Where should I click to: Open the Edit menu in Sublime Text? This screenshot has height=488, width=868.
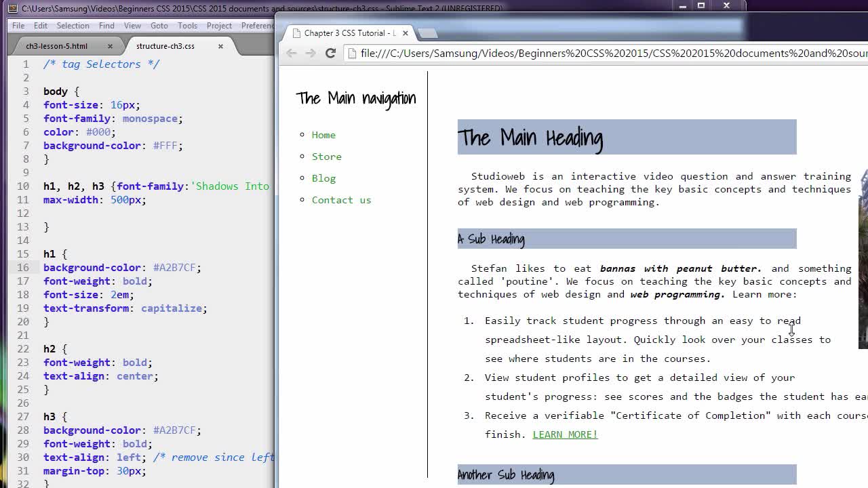pyautogui.click(x=41, y=26)
